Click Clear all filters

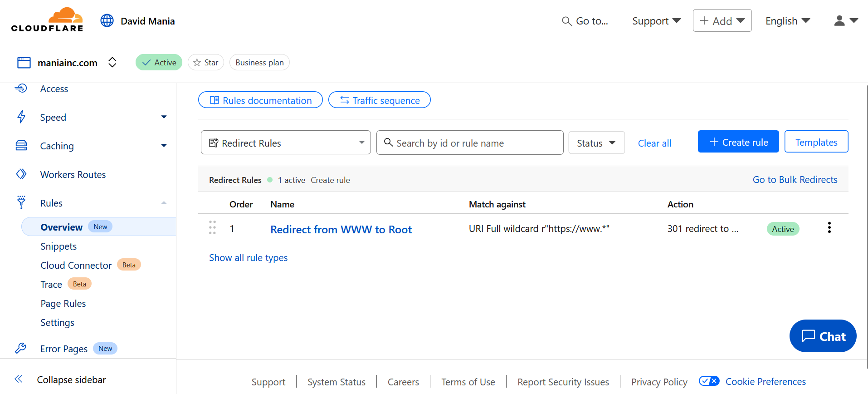coord(654,143)
